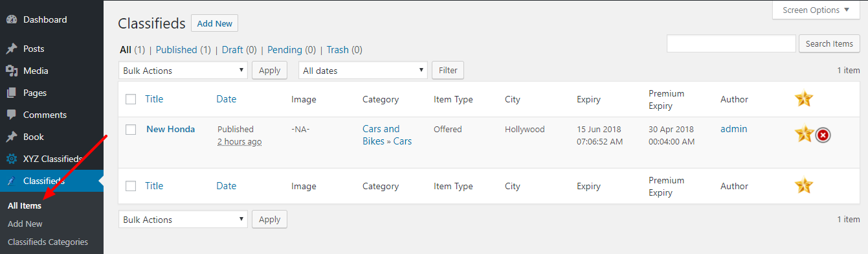Click the gold star icon in New Honda row
Screen dimensions: 868x254
point(804,134)
